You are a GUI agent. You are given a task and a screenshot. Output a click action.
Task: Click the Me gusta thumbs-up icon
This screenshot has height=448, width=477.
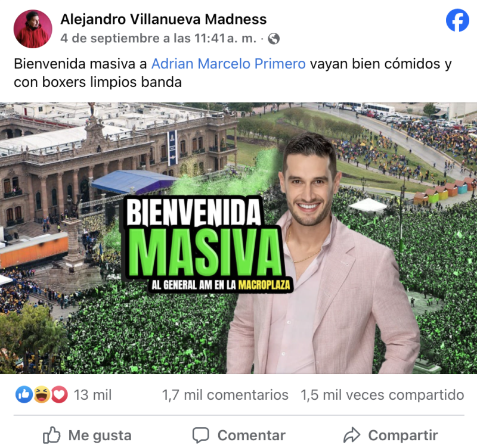point(52,435)
